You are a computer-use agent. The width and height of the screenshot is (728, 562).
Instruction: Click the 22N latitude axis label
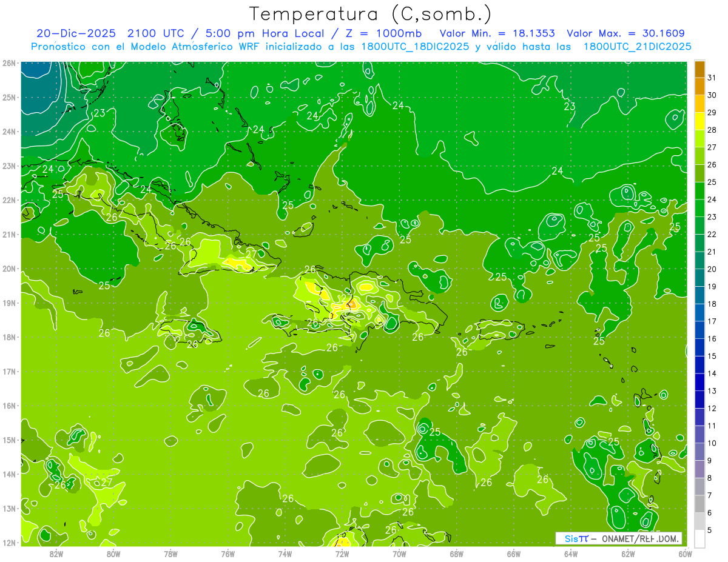[9, 200]
